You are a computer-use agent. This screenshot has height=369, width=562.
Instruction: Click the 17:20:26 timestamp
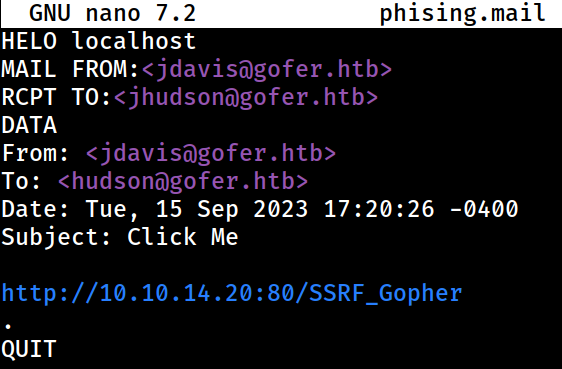coord(379,209)
